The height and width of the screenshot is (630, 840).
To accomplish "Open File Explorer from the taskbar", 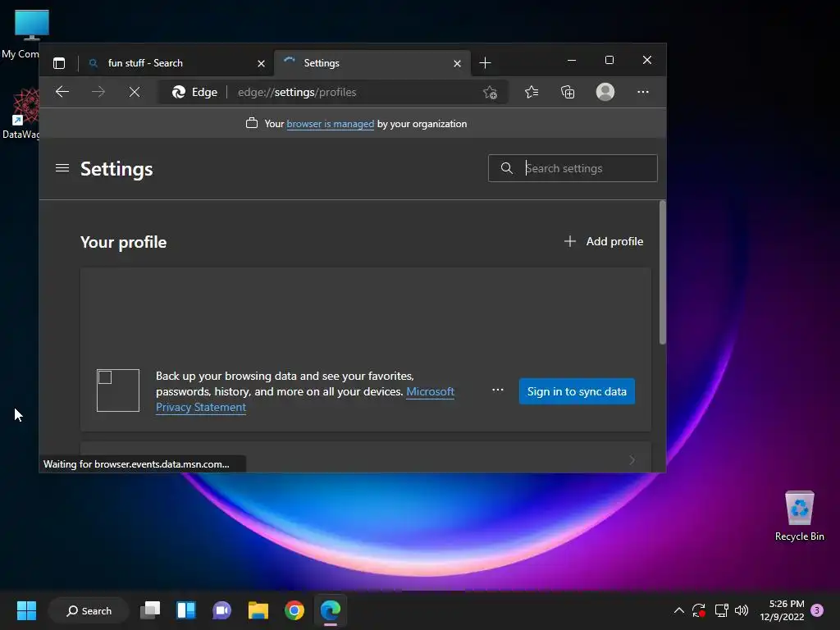I will (258, 610).
